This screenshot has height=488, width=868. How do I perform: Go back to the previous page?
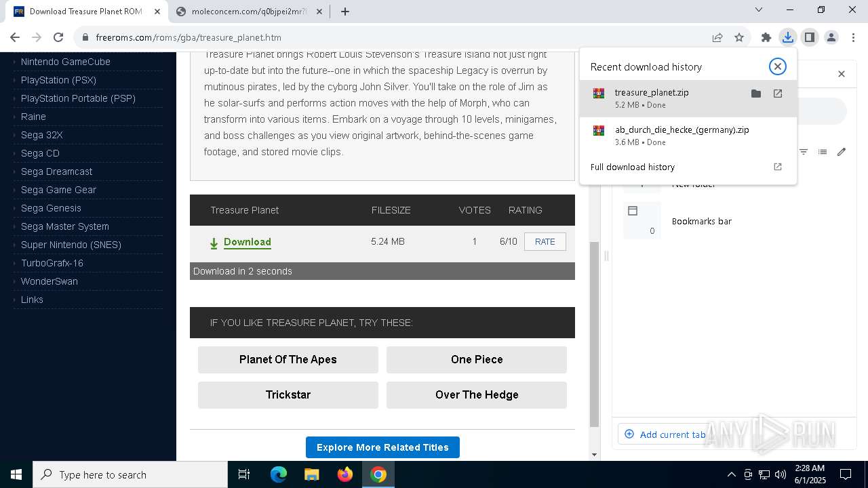click(x=15, y=37)
